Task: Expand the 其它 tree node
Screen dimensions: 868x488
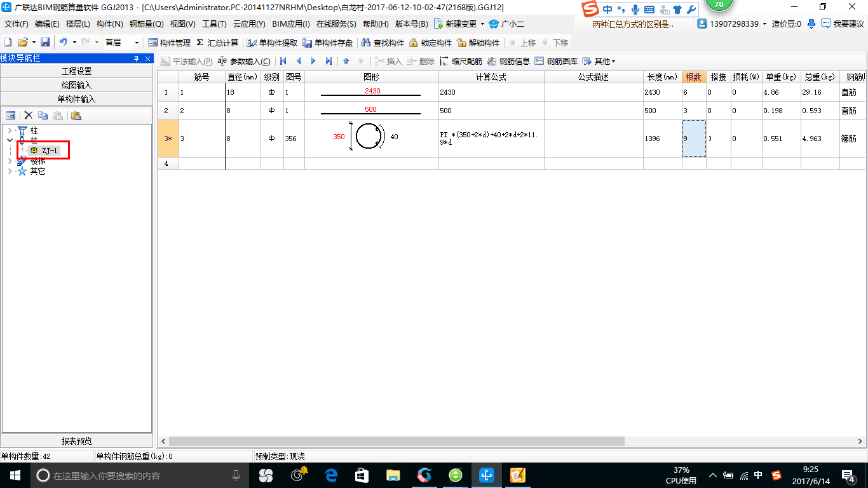Action: coord(10,171)
